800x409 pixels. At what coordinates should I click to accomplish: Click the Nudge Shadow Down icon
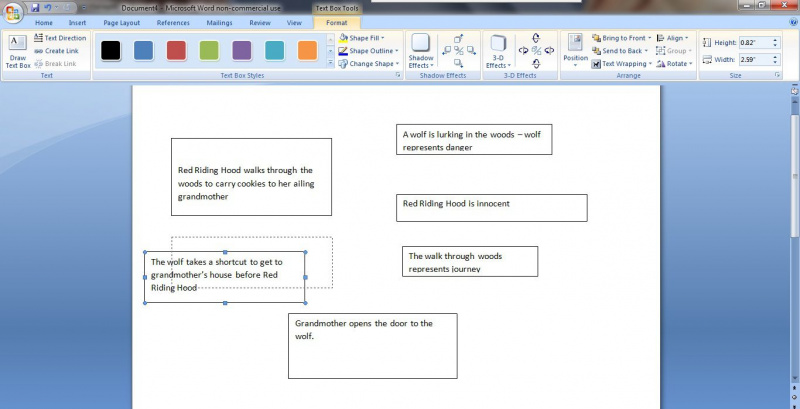coord(459,63)
